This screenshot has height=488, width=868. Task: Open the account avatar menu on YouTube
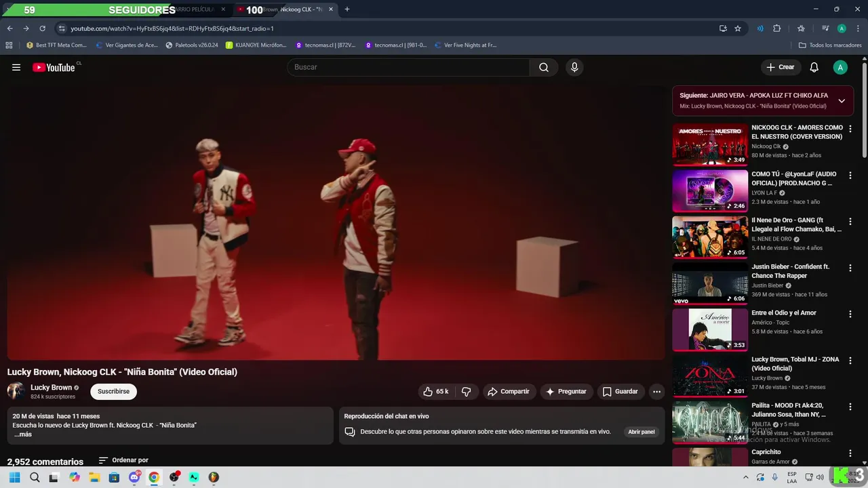840,67
